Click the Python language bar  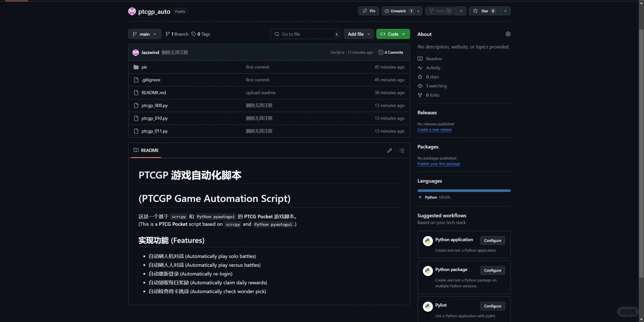(x=464, y=191)
